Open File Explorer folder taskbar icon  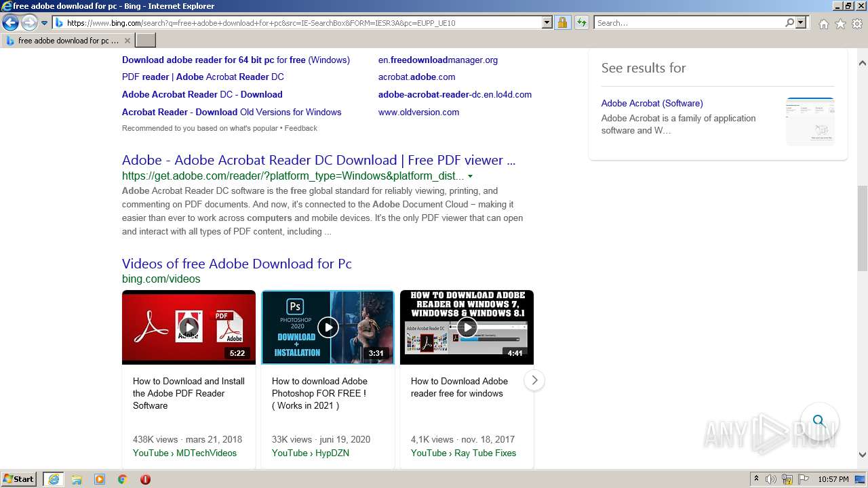(77, 479)
